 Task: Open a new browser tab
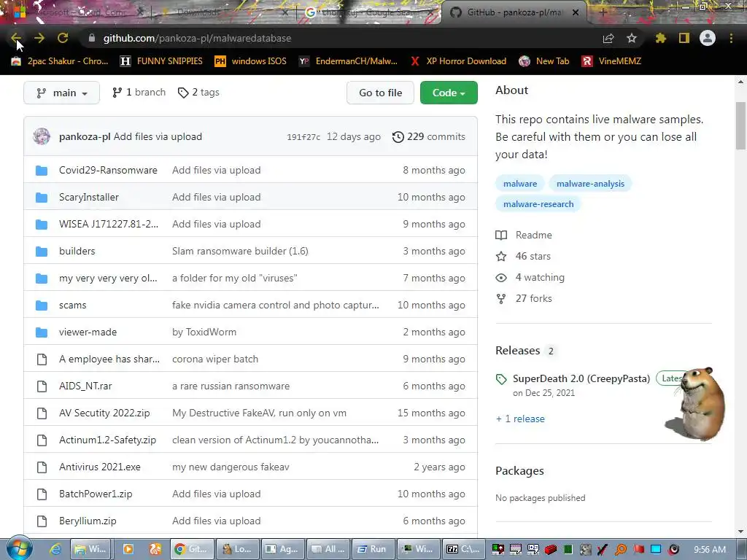(602, 12)
